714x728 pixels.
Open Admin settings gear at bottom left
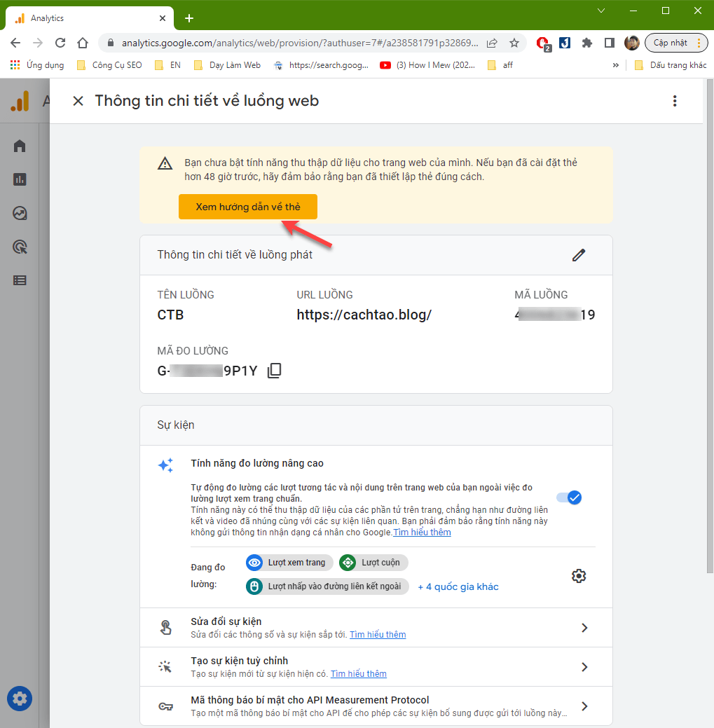pyautogui.click(x=20, y=699)
